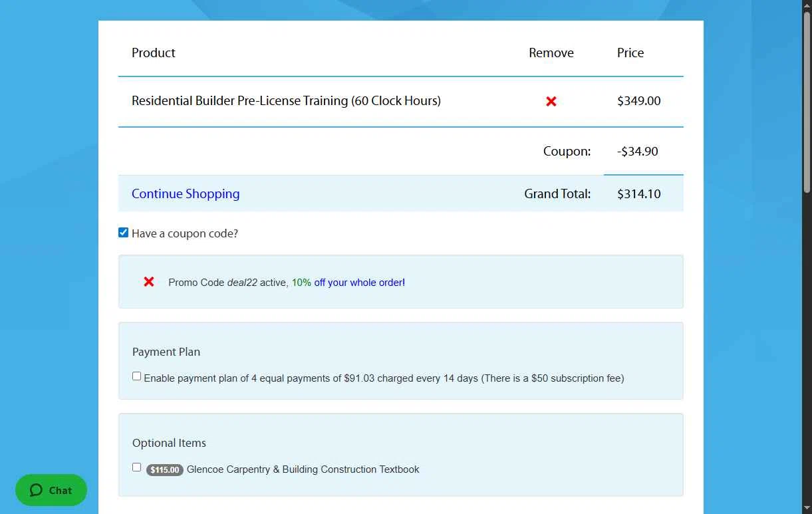Click the 'Product' column header
812x514 pixels.
tap(154, 53)
